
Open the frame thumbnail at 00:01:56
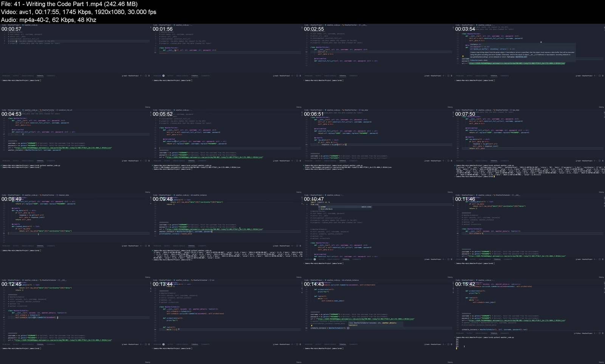click(x=227, y=66)
